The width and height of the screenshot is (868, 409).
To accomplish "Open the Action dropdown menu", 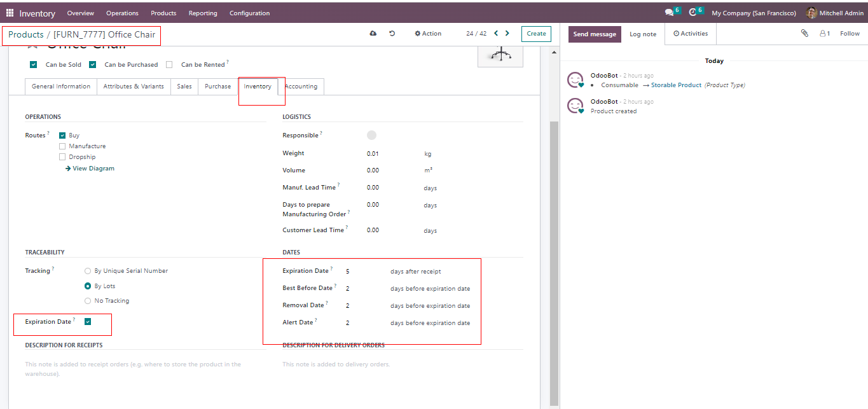I will pos(428,34).
